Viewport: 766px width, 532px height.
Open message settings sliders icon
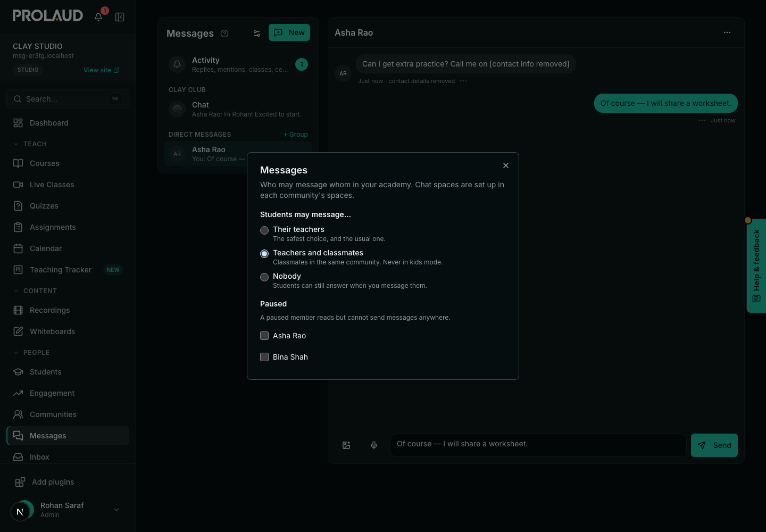[x=257, y=34]
